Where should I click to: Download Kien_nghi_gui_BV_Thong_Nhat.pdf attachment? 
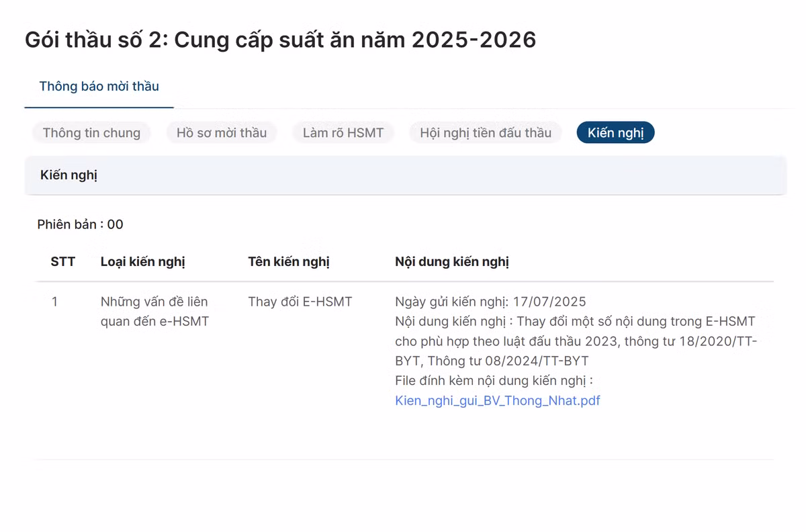(498, 401)
